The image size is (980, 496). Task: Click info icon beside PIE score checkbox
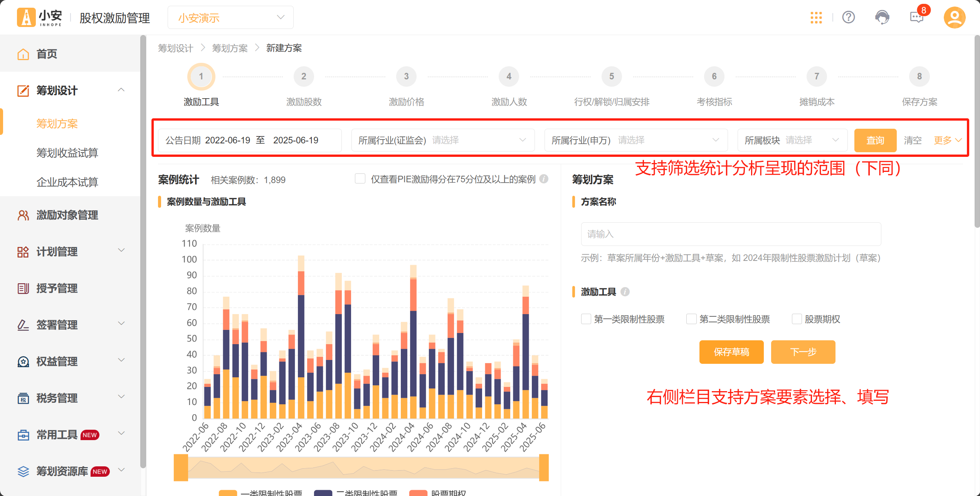[x=544, y=179]
